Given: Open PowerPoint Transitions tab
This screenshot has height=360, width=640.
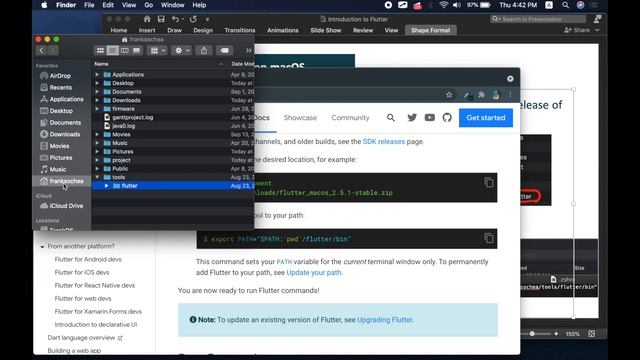Looking at the screenshot, I should [x=240, y=30].
